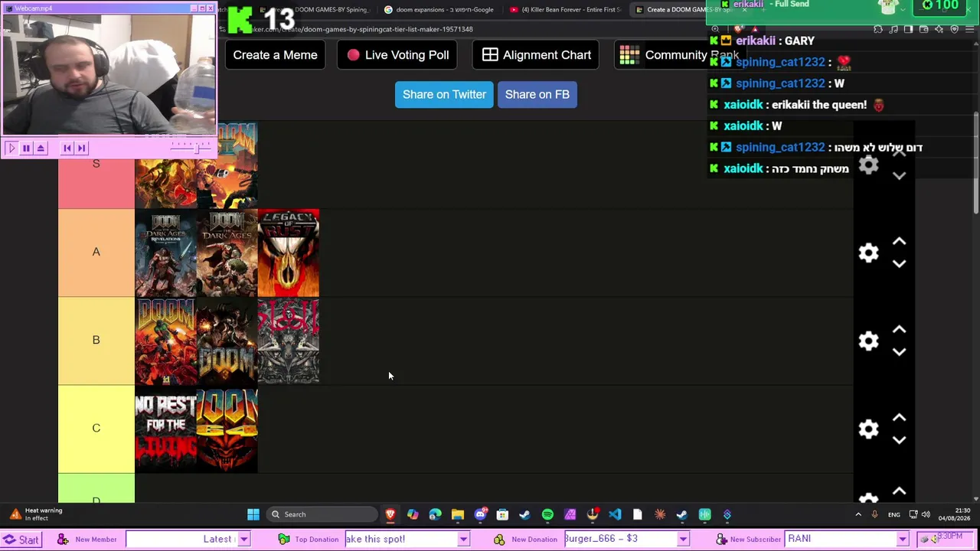Move tier A row down
This screenshot has height=551, width=980.
899,264
